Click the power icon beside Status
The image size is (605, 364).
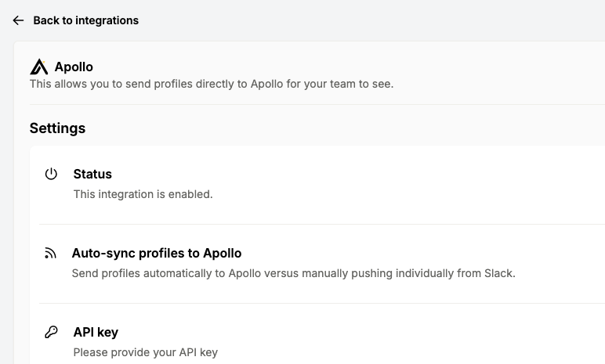51,174
